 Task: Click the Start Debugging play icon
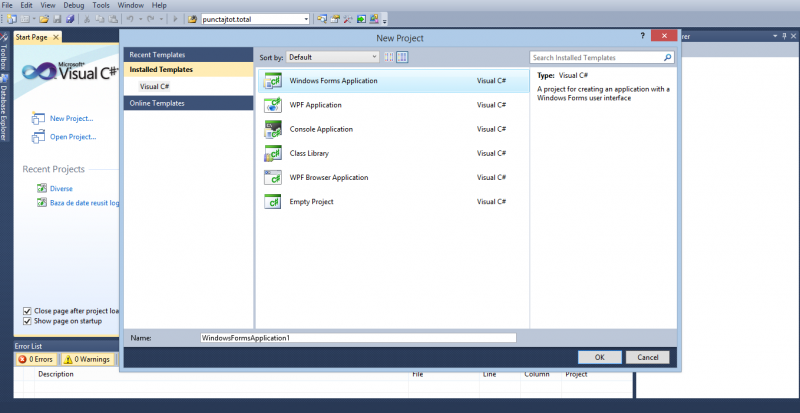point(175,19)
